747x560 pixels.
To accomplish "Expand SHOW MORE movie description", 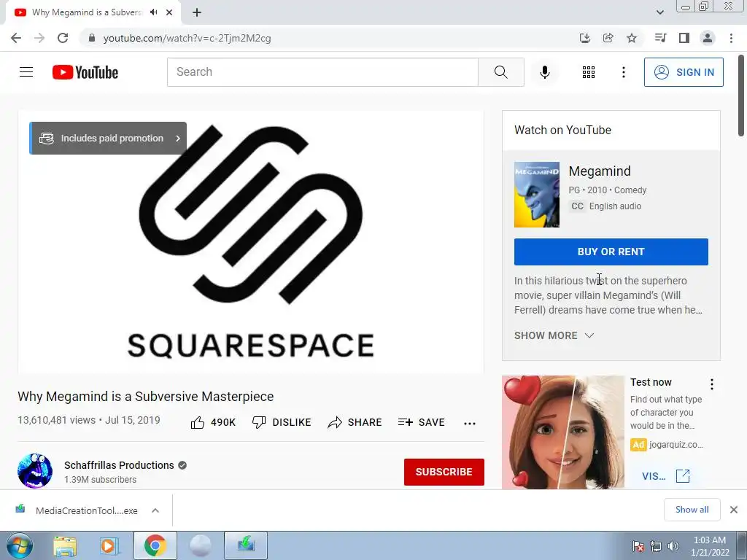I will point(554,335).
